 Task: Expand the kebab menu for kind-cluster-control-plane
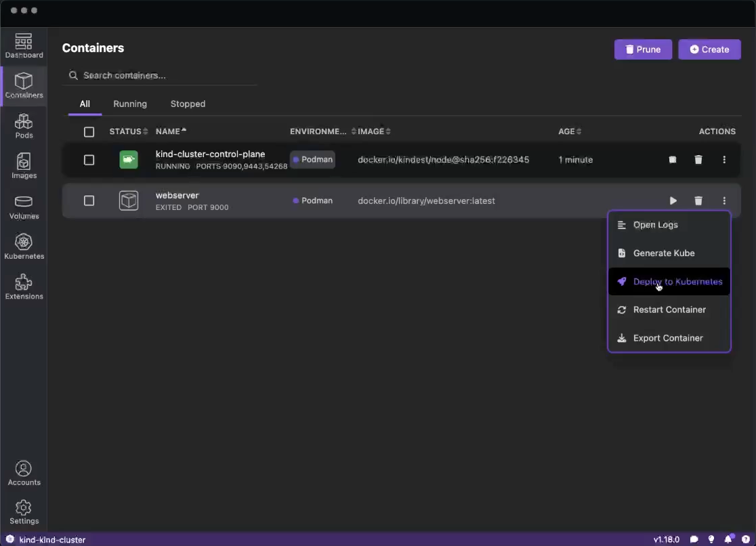724,160
